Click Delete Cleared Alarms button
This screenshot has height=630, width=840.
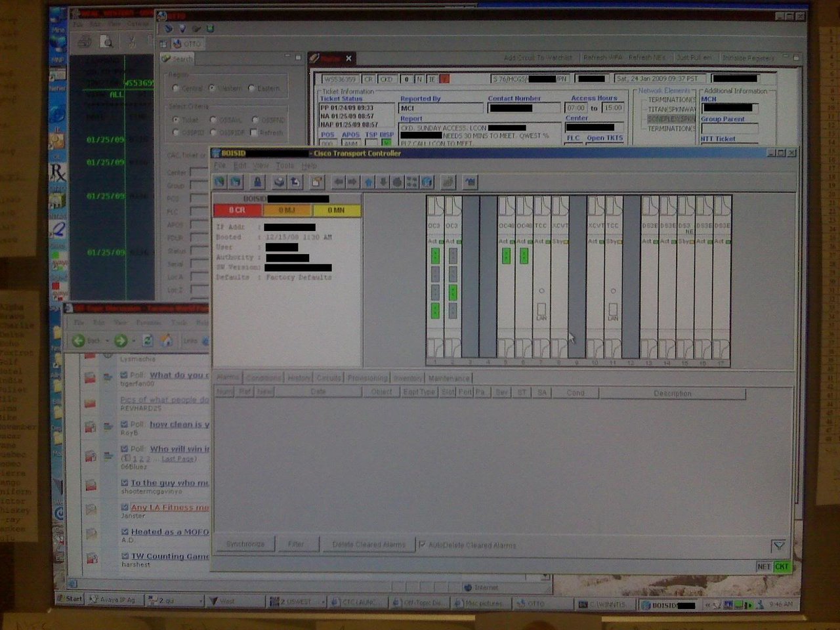369,544
